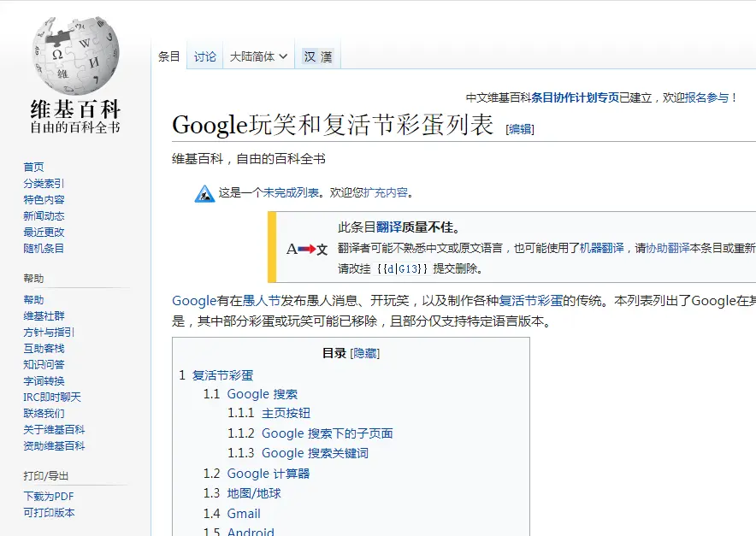The width and height of the screenshot is (756, 536).
Task: Open 联络我们 in sidebar
Action: click(44, 414)
